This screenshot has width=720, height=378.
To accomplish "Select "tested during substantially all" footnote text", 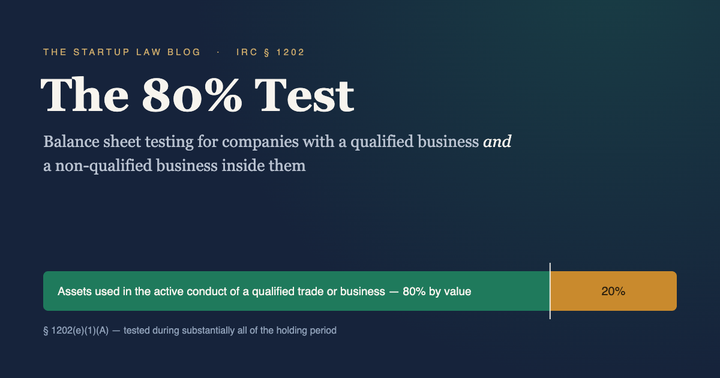I will [x=184, y=331].
